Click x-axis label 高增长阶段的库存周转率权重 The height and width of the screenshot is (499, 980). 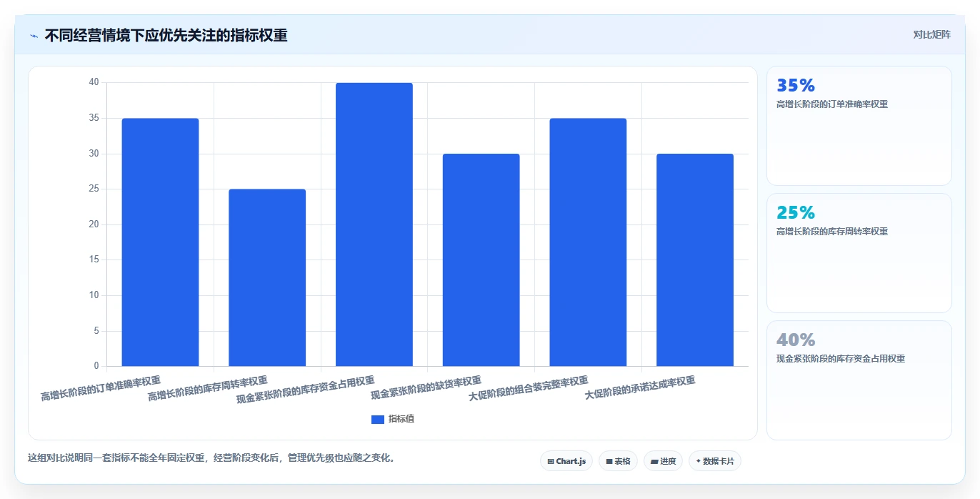[208, 389]
